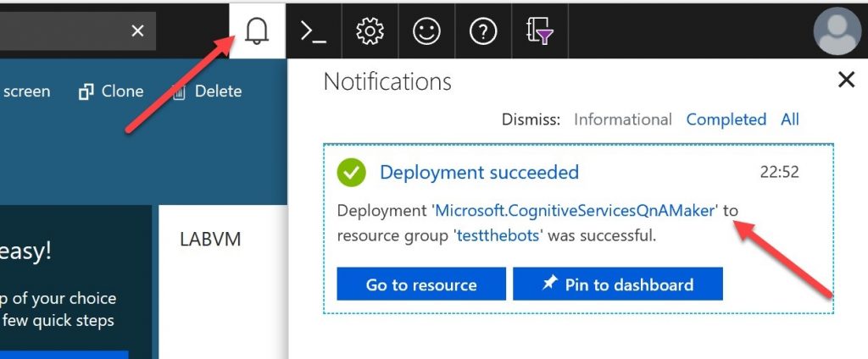This screenshot has width=868, height=359.
Task: Click inside the top search field
Action: 59,31
